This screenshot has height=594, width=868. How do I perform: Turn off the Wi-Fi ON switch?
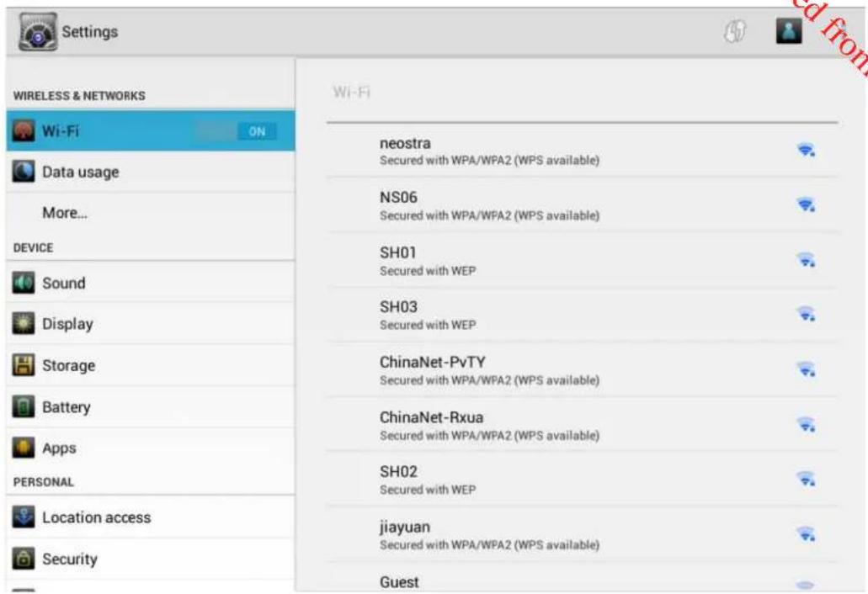tap(237, 131)
